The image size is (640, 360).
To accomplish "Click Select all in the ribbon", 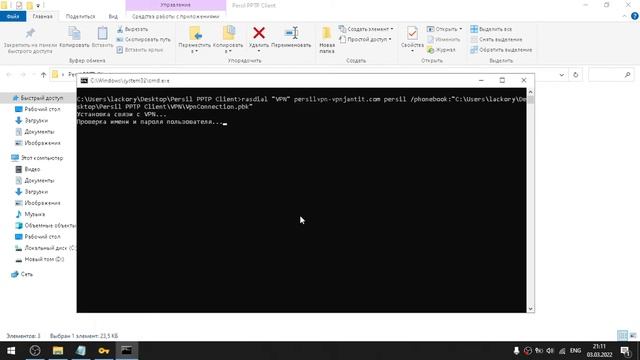I will [x=491, y=29].
